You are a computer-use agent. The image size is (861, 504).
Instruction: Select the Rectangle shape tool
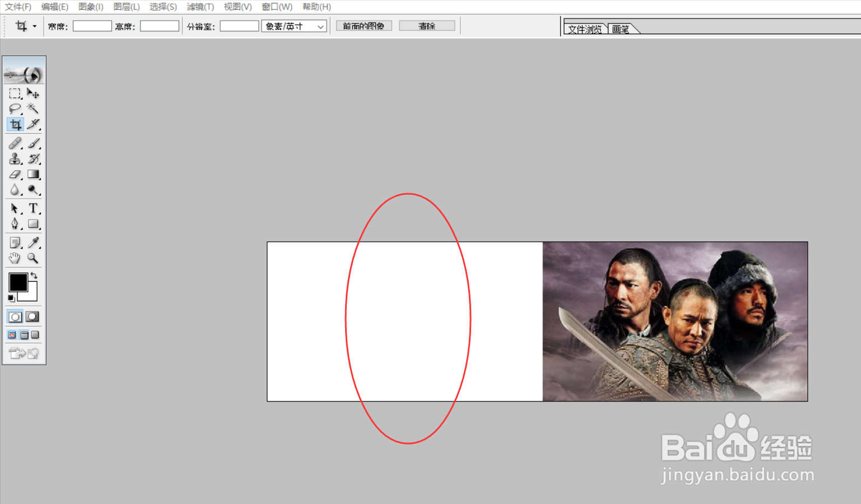click(33, 224)
